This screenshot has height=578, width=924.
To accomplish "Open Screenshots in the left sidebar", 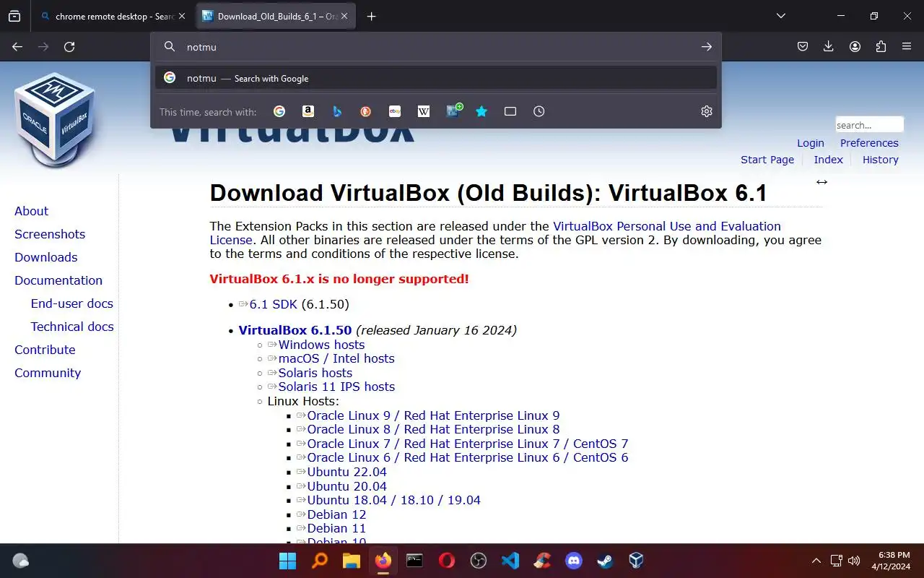I will point(50,234).
